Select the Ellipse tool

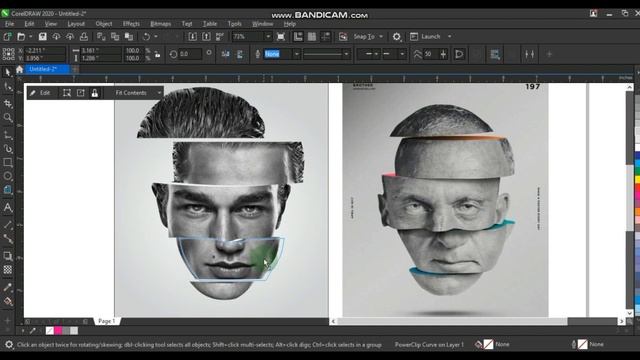8,176
